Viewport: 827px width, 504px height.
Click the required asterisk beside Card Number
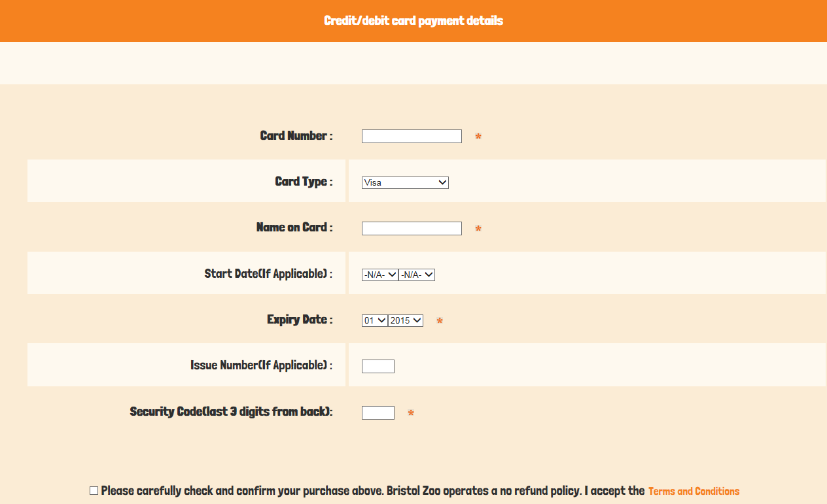pyautogui.click(x=478, y=137)
